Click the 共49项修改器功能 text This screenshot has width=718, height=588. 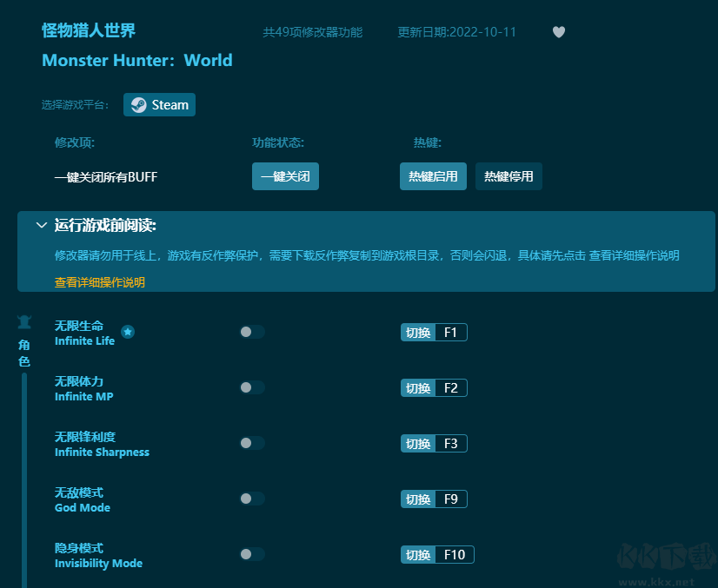click(x=313, y=32)
